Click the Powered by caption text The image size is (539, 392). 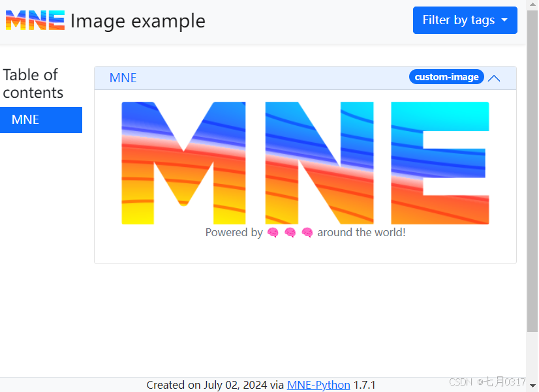[235, 232]
